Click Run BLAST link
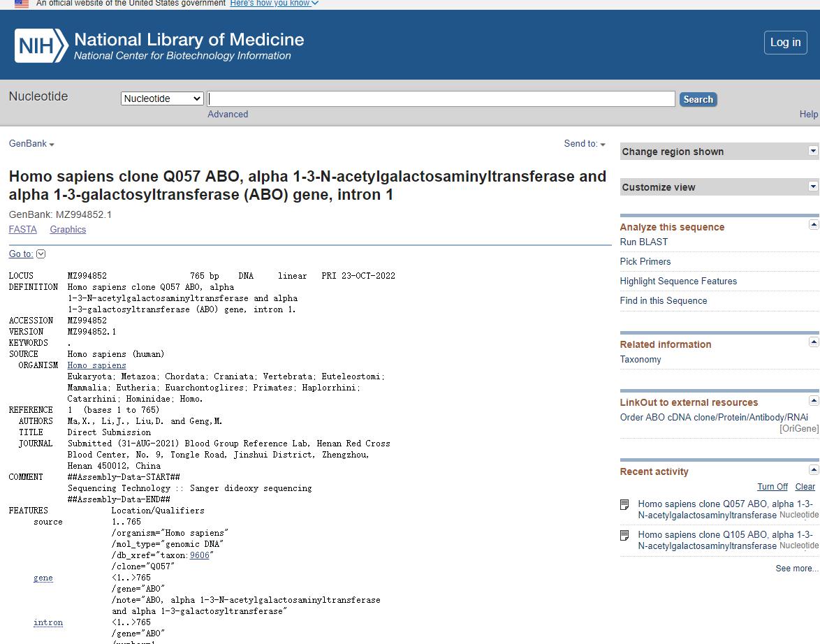 pyautogui.click(x=643, y=242)
